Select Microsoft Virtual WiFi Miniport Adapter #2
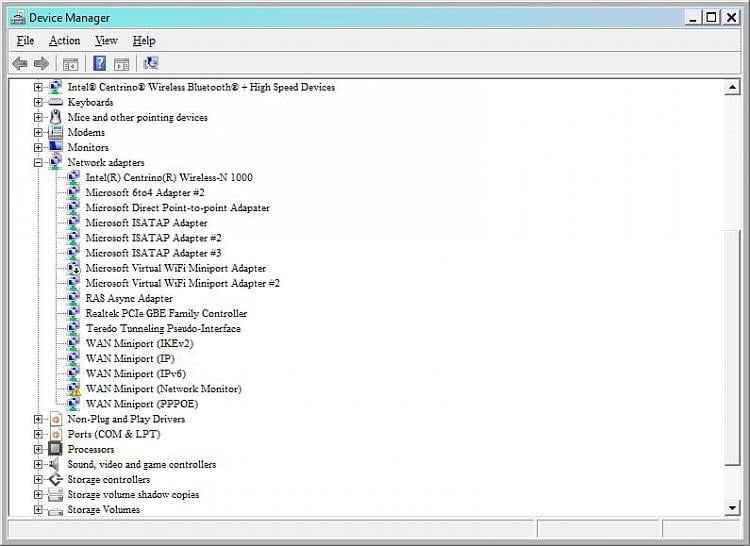750x546 pixels. (x=183, y=284)
